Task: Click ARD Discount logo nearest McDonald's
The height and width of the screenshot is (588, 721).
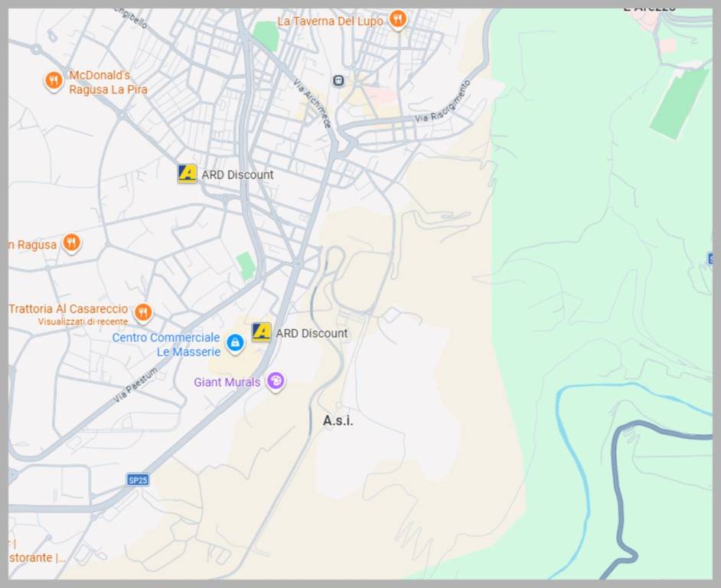Action: click(188, 174)
